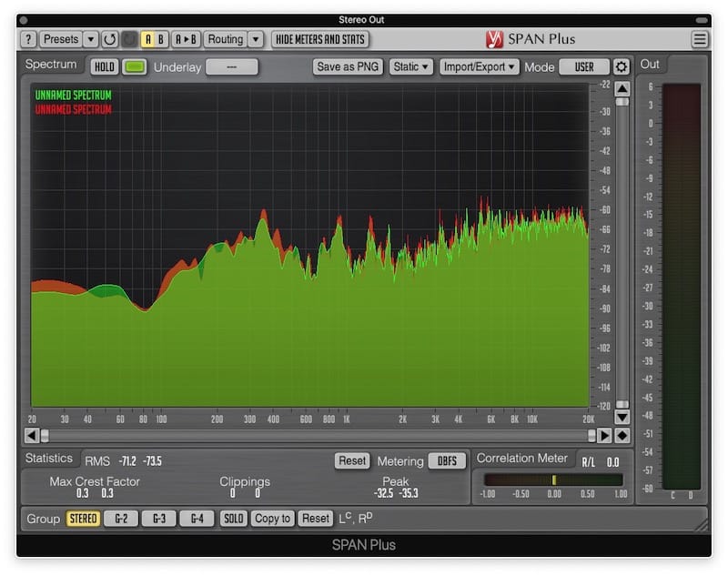728x576 pixels.
Task: Click the Copy to button
Action: click(272, 519)
